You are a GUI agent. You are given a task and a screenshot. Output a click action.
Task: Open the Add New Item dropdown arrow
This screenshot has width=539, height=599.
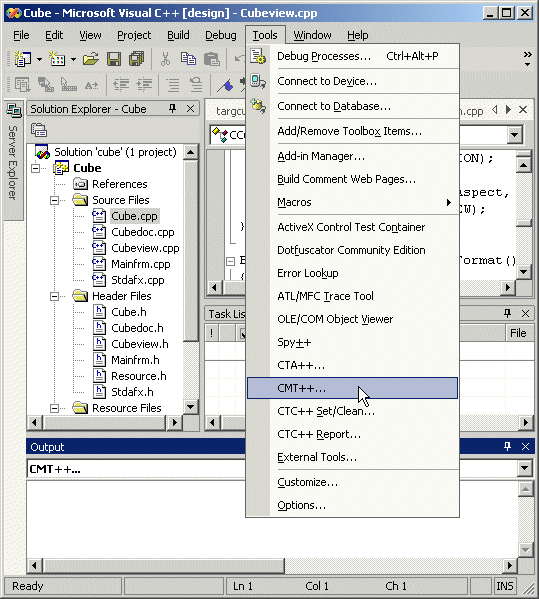73,59
